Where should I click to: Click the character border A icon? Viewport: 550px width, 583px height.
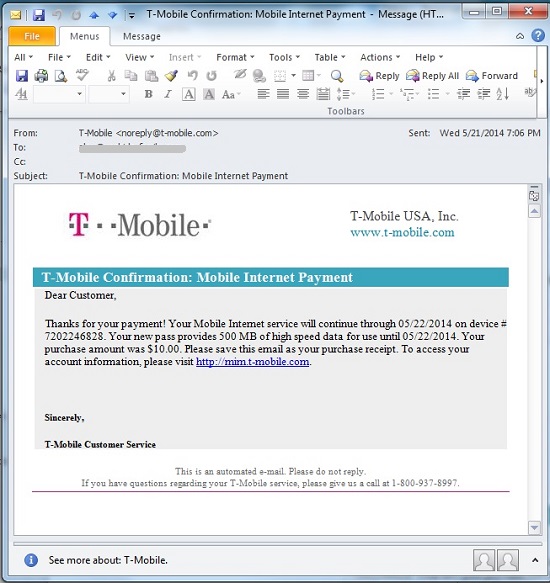click(x=189, y=94)
